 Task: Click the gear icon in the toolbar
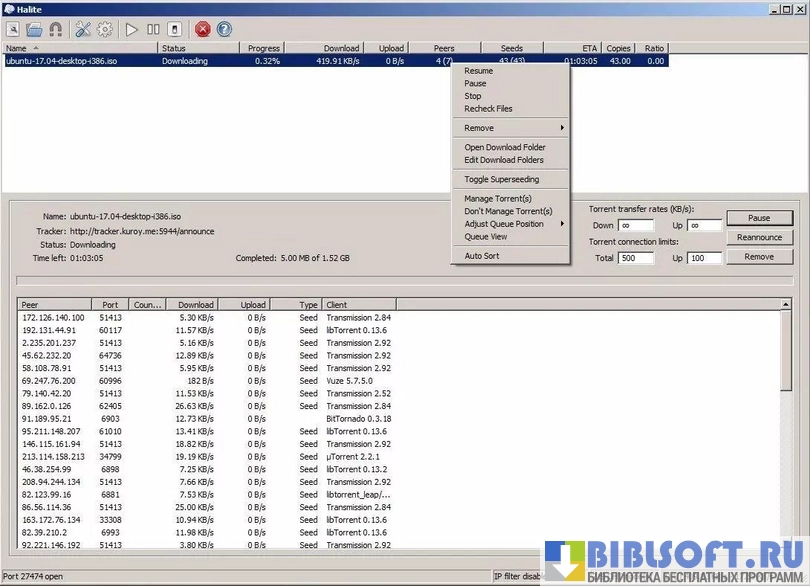[x=104, y=29]
